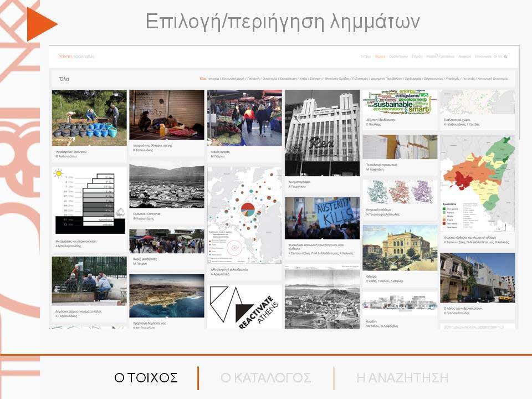
Task: Switch to the Ο ΤΟΙΧΟΣ view
Action: tap(146, 377)
